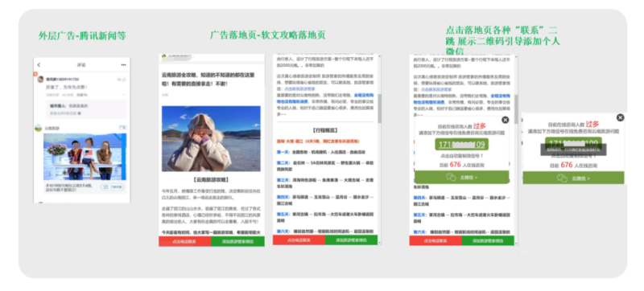Click the article title 云南旅游全攻略
Viewport: 644px width, 291px height.
[208, 80]
